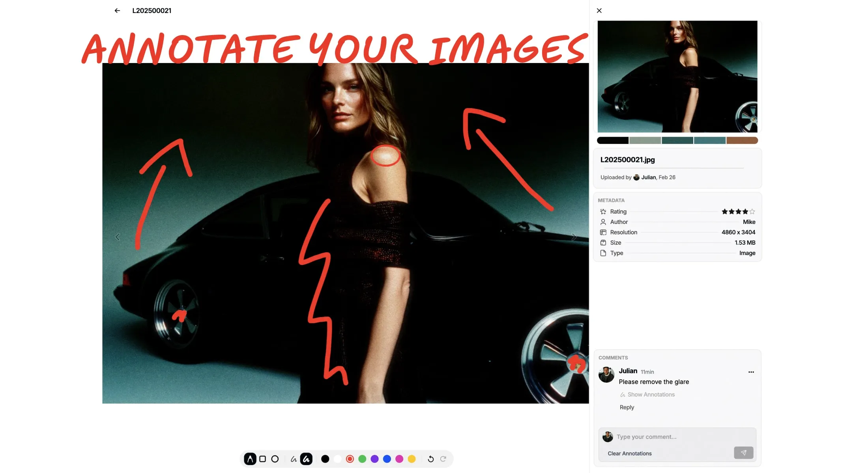Go to the next image
The height and width of the screenshot is (473, 868).
574,237
